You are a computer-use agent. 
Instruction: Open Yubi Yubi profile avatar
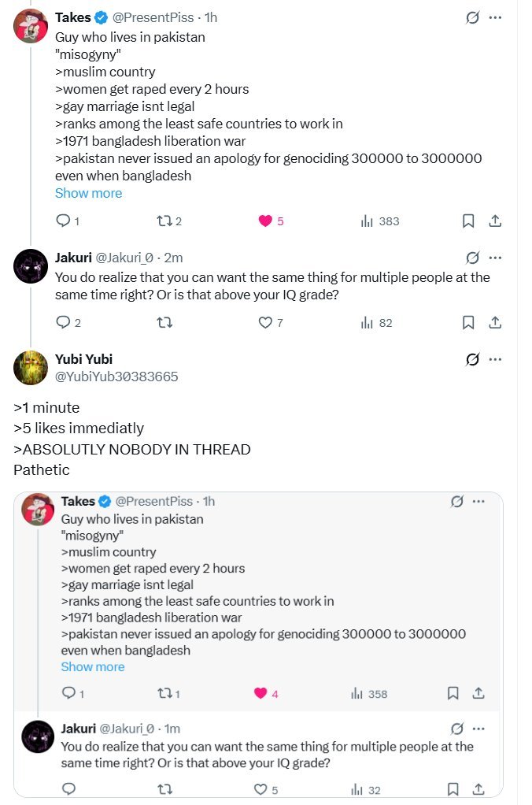[x=31, y=368]
